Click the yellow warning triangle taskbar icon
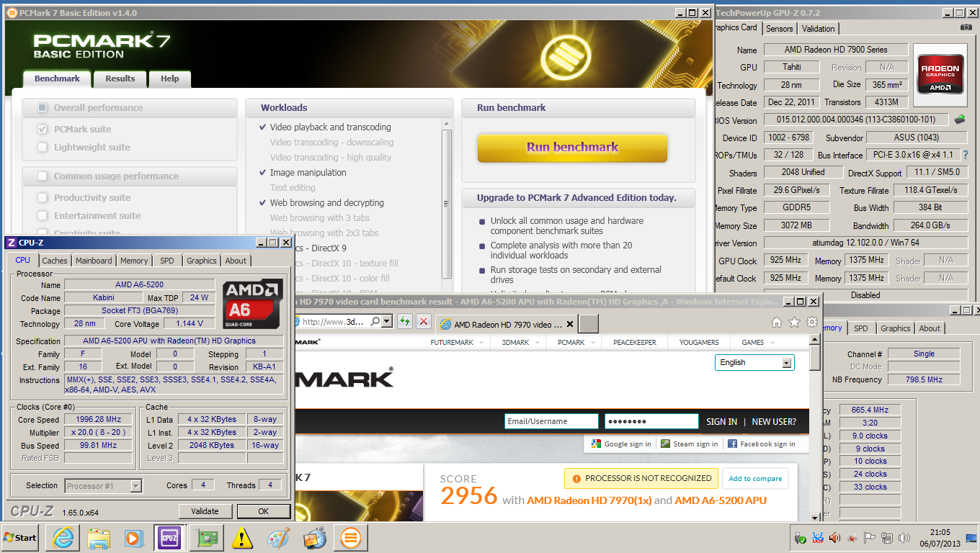The image size is (980, 553). [x=242, y=538]
